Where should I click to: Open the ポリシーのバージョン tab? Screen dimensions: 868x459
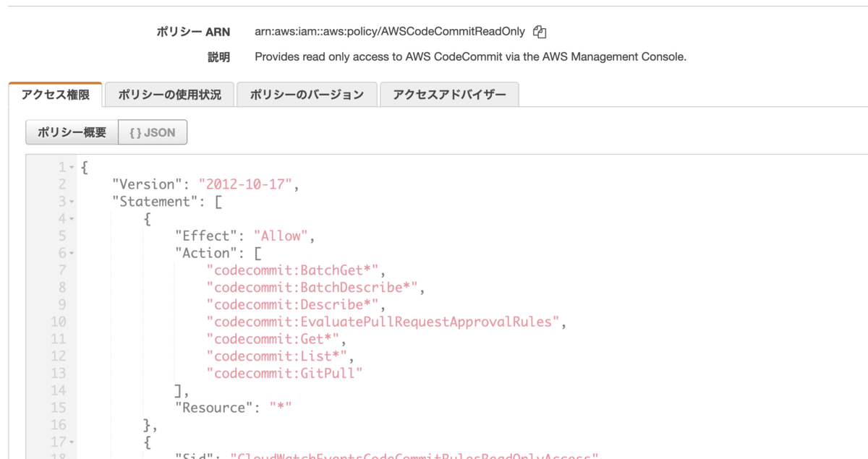click(x=307, y=95)
